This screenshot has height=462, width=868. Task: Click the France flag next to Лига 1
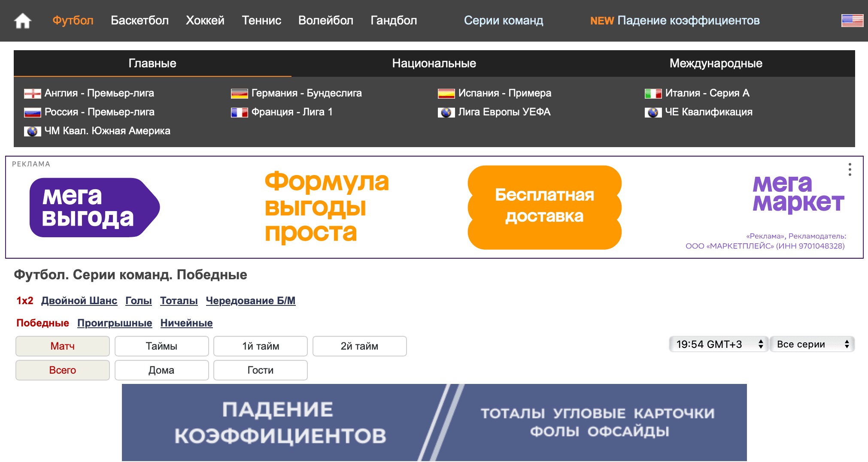[x=239, y=112]
